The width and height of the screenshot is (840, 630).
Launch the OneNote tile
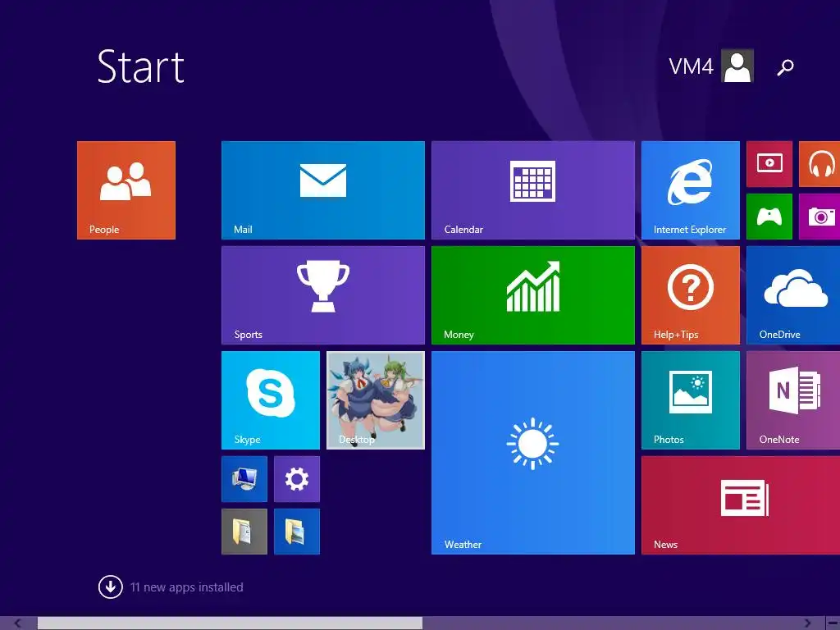pos(793,400)
